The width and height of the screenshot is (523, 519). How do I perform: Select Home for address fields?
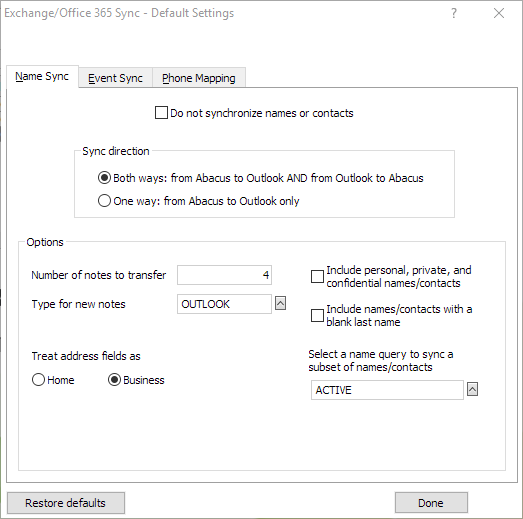[x=38, y=380]
